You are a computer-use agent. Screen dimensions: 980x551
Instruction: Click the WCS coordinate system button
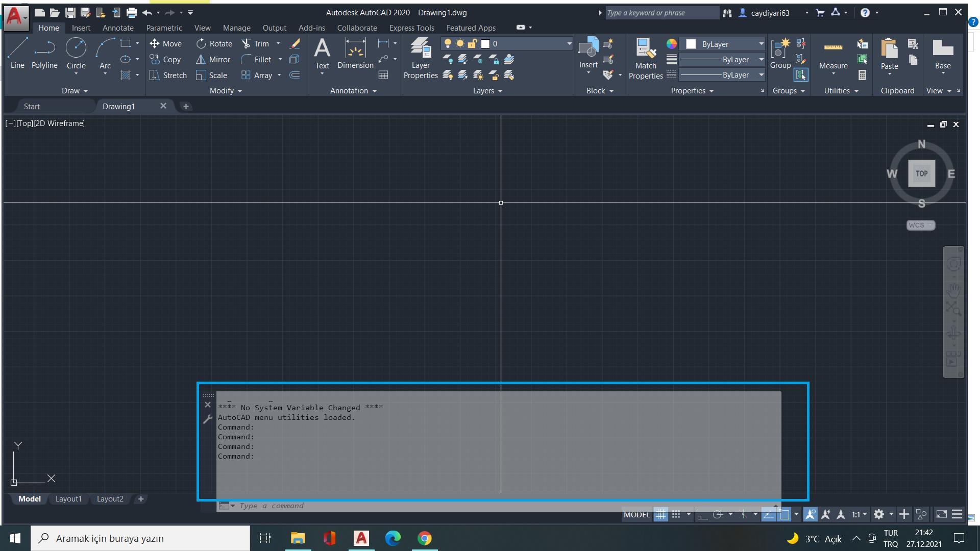tap(920, 225)
